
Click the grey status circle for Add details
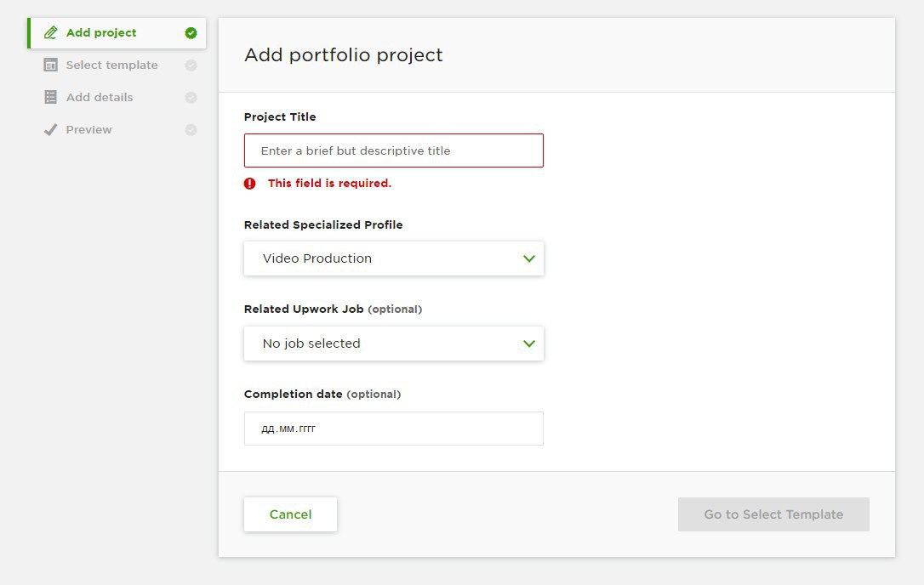191,98
